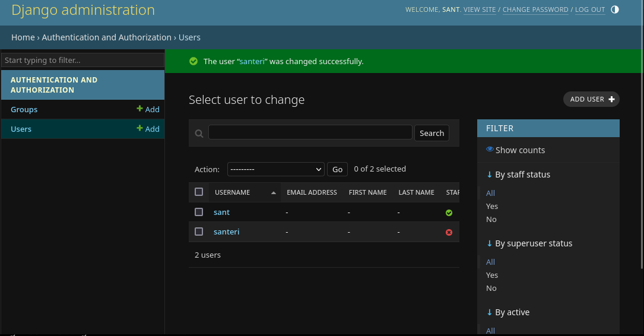Click the magnifying glass search icon

point(199,134)
